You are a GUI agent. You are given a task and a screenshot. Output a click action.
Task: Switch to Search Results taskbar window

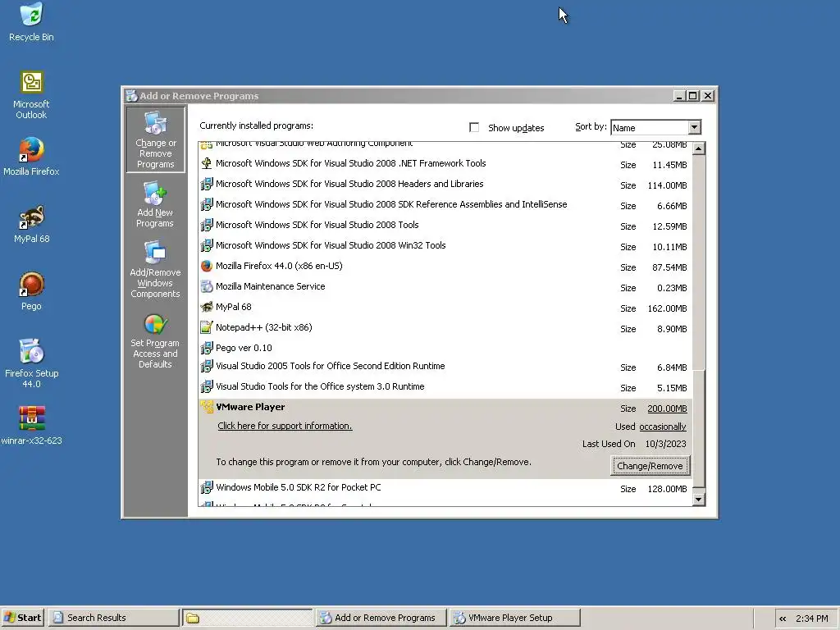[x=113, y=618]
